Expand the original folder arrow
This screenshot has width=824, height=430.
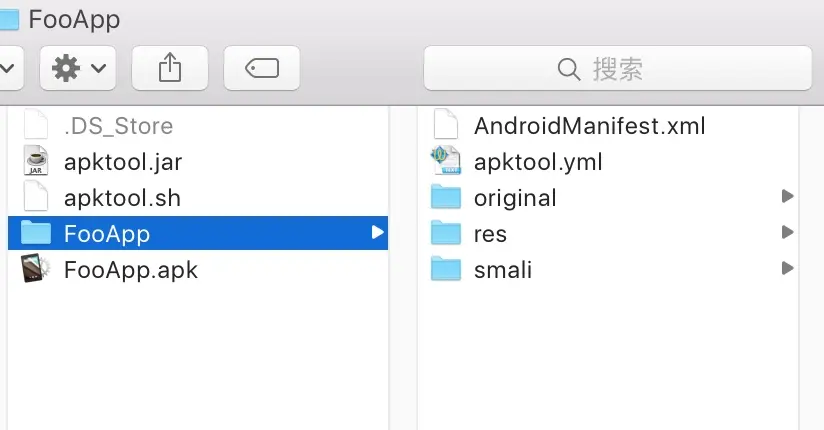point(787,196)
